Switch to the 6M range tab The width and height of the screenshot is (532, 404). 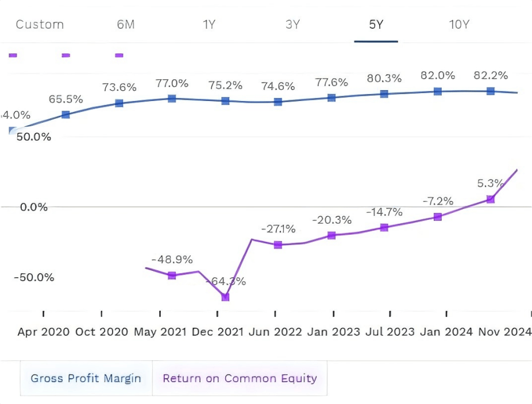pyautogui.click(x=126, y=25)
